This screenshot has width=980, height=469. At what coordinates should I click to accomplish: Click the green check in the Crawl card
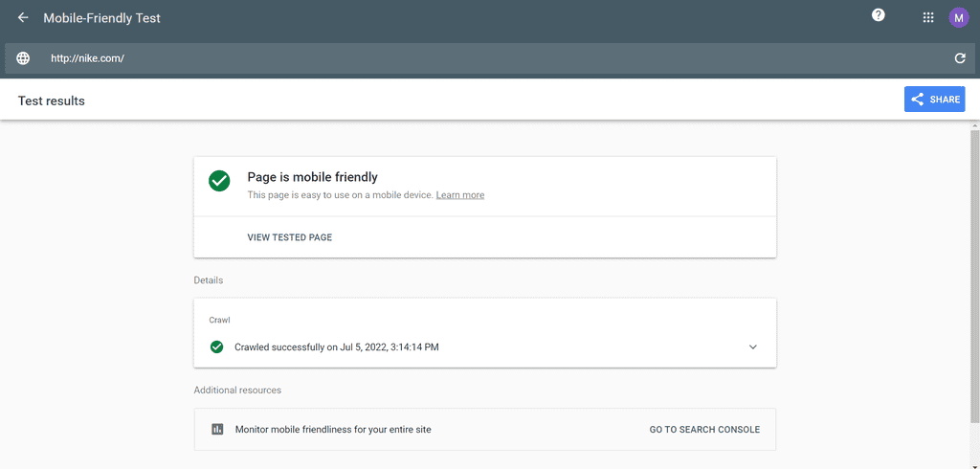pos(216,346)
